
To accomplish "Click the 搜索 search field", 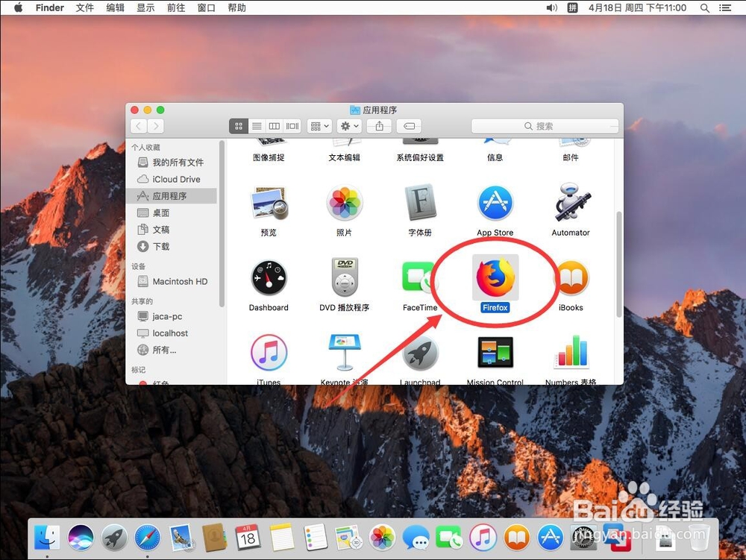I will click(545, 126).
